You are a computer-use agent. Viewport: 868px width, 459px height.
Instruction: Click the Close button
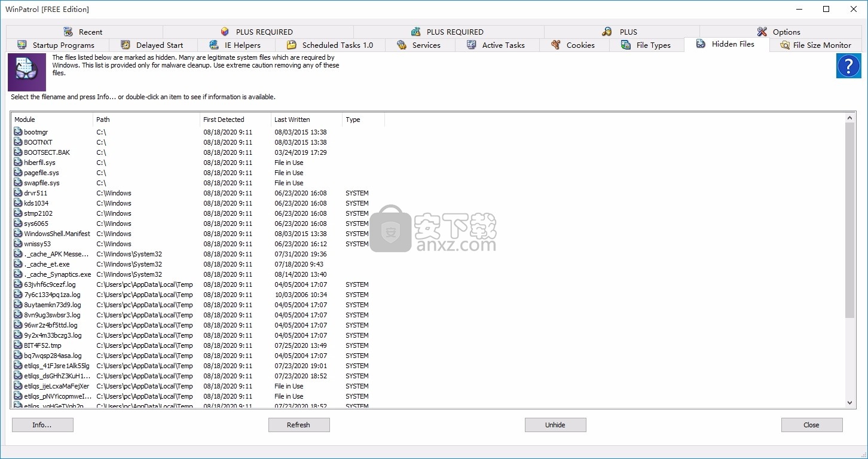click(812, 425)
